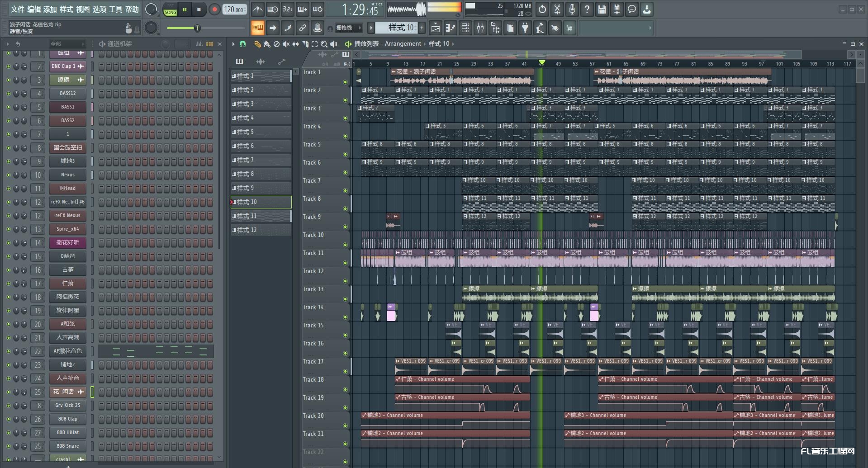Screen dimensions: 868x468
Task: Select the slice tool in playlist toolbar
Action: click(305, 44)
